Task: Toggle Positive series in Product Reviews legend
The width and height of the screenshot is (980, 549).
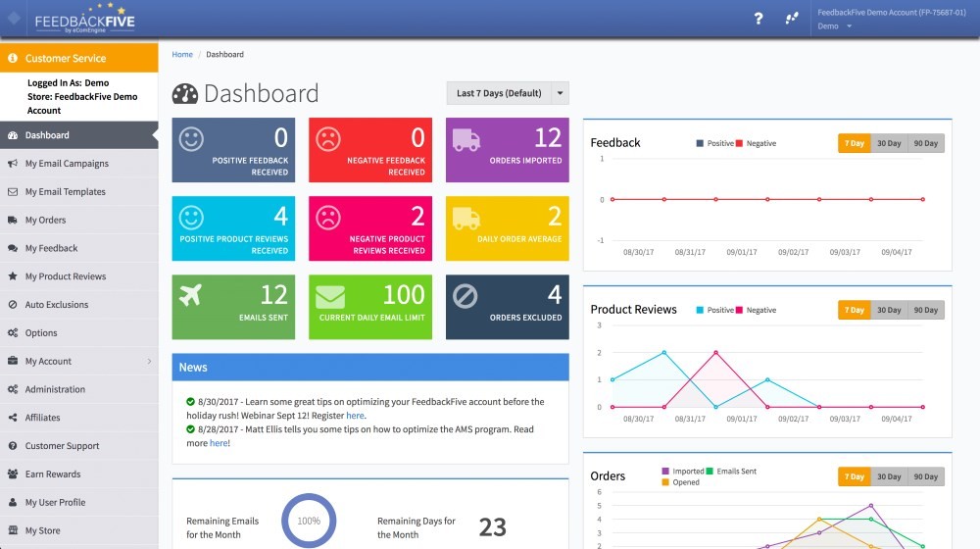Action: (715, 310)
